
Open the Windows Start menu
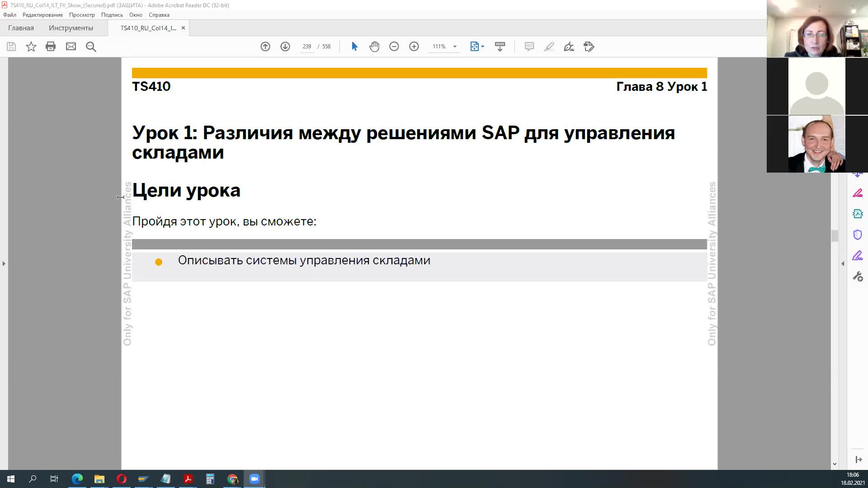pos(11,479)
